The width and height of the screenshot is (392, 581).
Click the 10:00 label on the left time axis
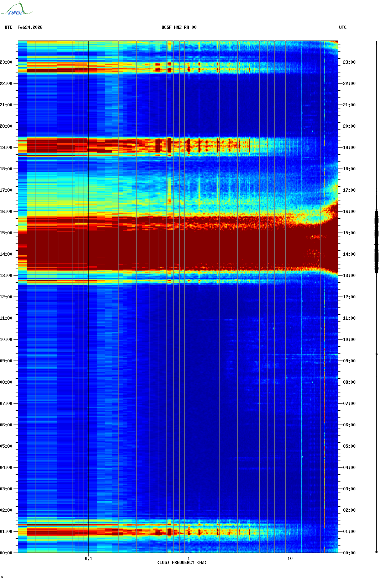(6, 340)
